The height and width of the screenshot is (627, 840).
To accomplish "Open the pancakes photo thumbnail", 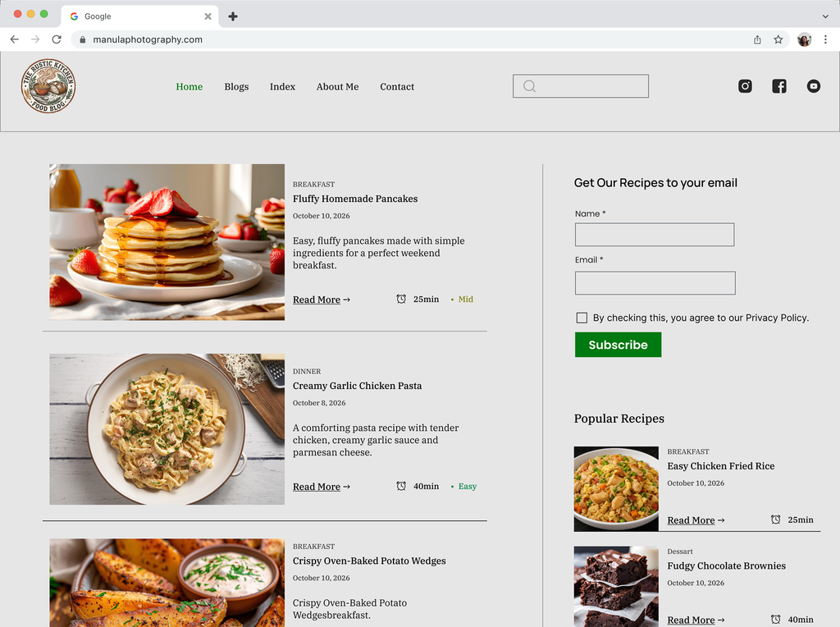I will 167,242.
